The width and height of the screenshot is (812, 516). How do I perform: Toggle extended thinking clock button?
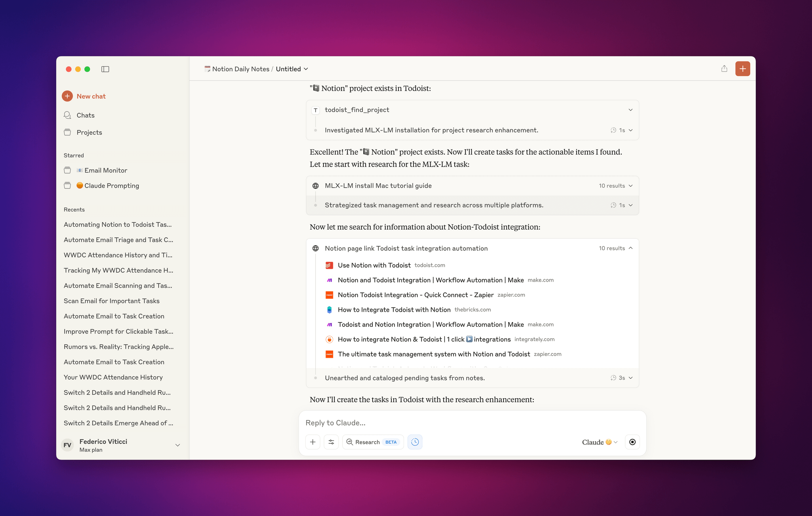point(415,442)
